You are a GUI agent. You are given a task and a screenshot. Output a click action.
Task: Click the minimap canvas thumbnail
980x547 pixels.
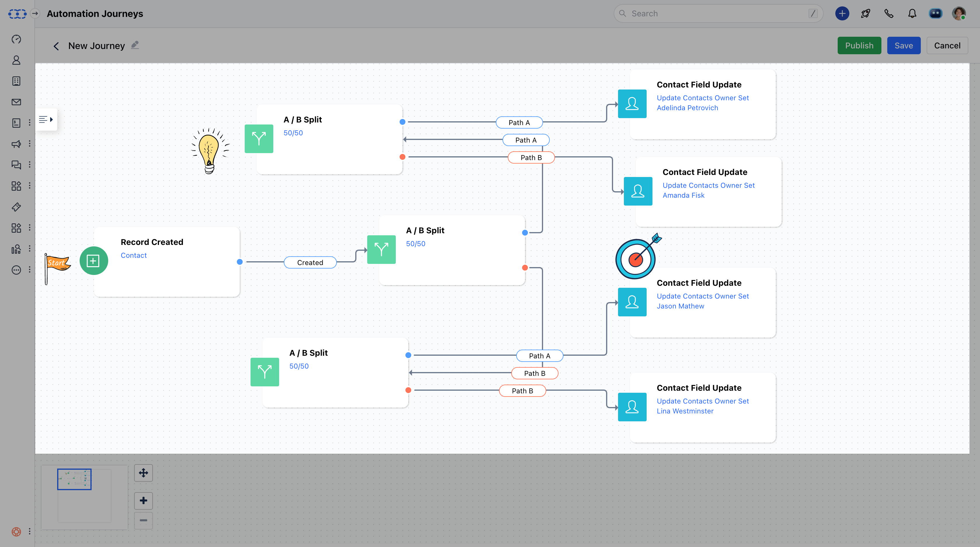point(74,479)
